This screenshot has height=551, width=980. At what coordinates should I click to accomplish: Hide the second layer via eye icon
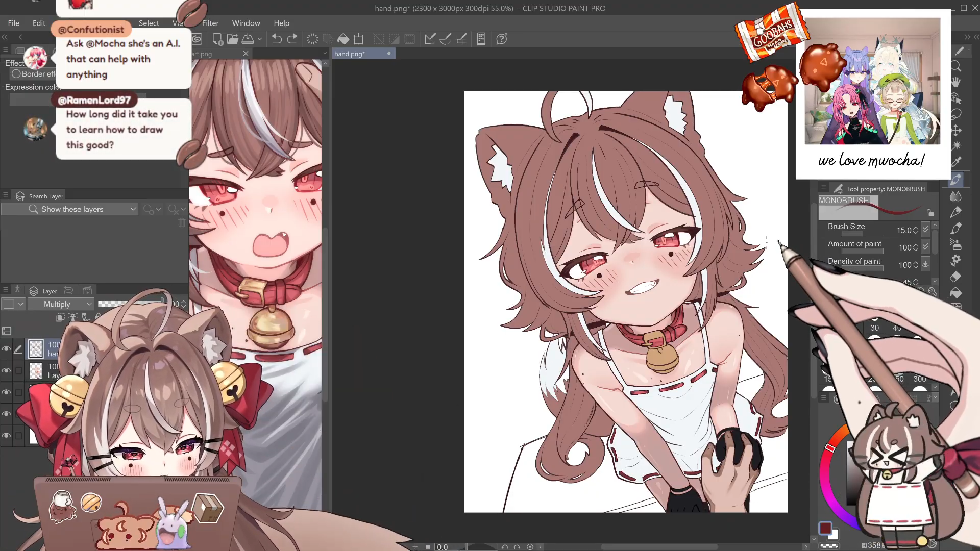[6, 371]
